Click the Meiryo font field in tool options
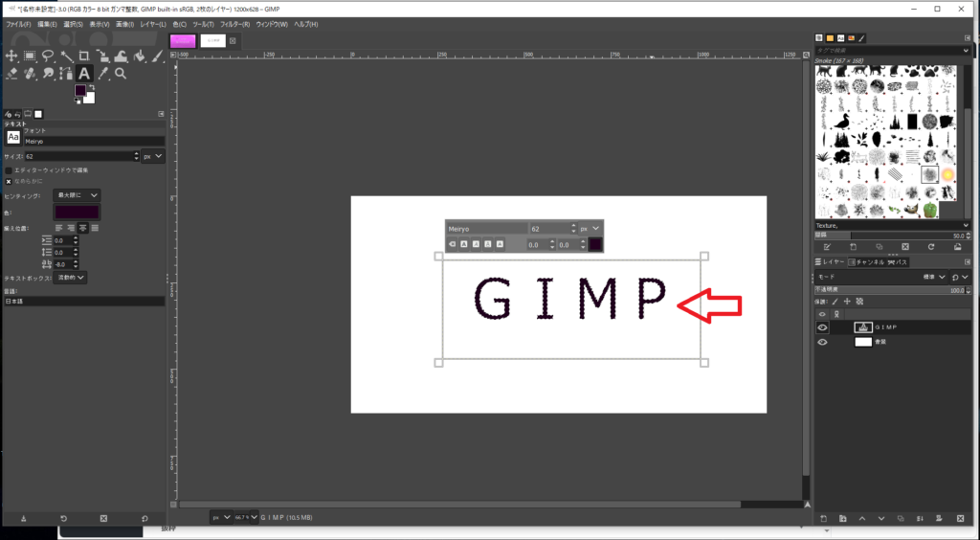This screenshot has width=980, height=540. (93, 141)
